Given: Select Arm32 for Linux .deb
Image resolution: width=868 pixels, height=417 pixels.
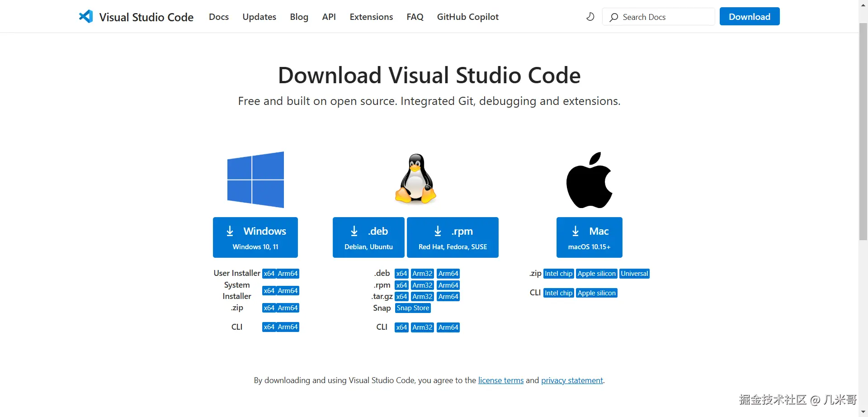Looking at the screenshot, I should click(x=423, y=274).
